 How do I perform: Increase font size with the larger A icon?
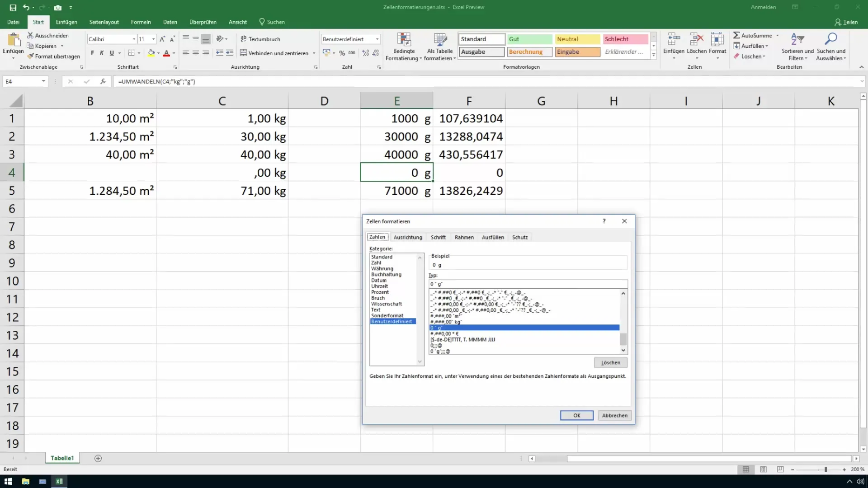pyautogui.click(x=162, y=39)
